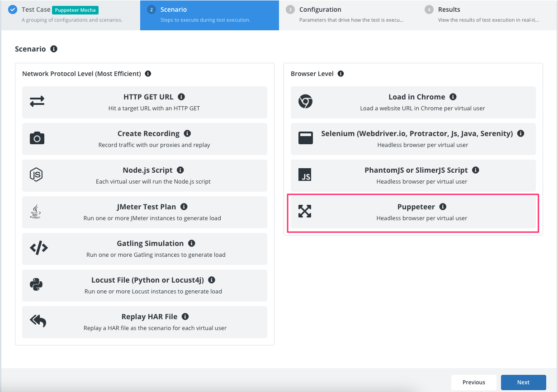Click the HTTP GET URL arrows icon

point(37,102)
